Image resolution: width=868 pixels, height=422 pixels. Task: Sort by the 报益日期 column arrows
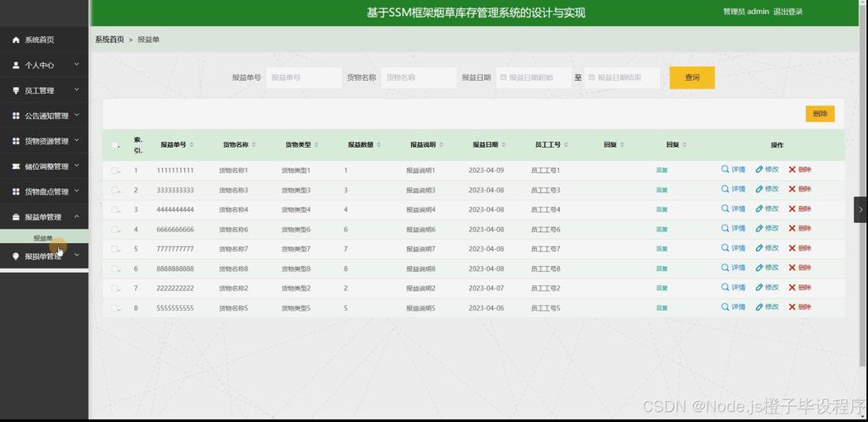pos(504,145)
